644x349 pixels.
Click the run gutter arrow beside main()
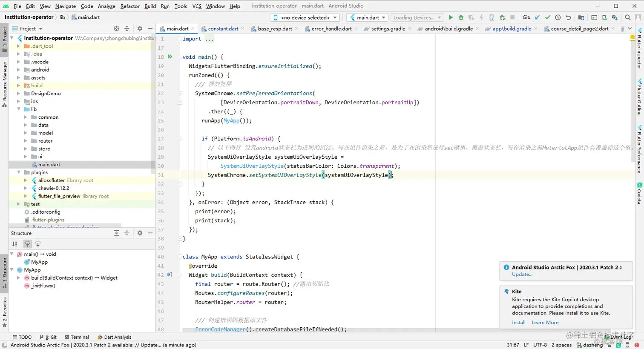point(170,57)
